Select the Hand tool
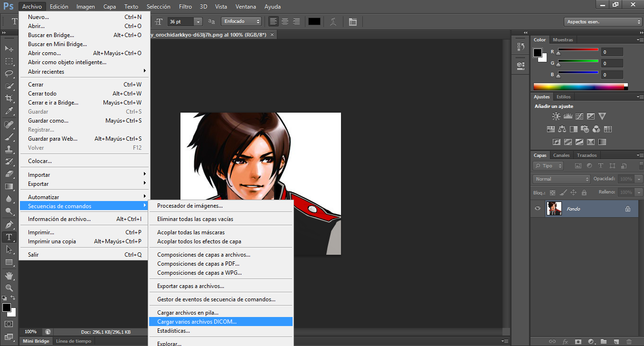Screen dimensions: 644x346 (9, 275)
